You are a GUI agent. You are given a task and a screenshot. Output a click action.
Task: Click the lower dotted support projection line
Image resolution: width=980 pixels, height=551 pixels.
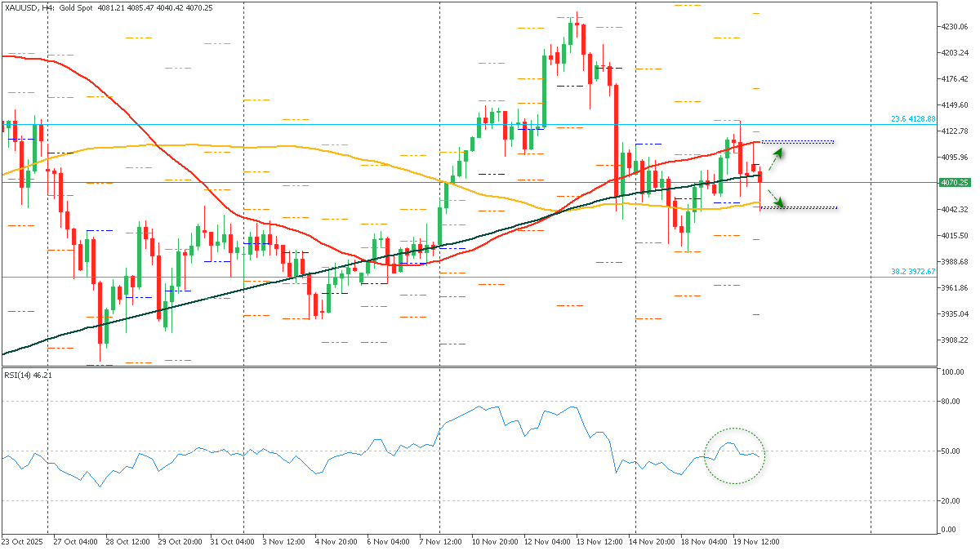808,208
